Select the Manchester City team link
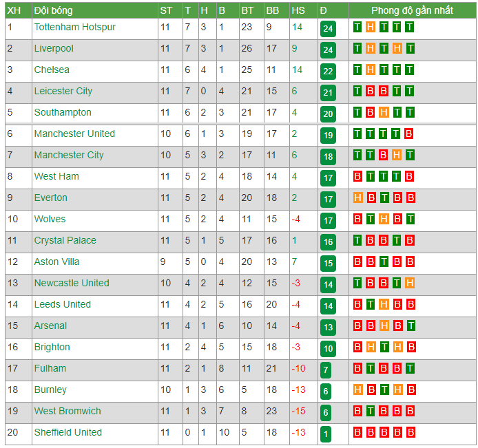 [69, 155]
